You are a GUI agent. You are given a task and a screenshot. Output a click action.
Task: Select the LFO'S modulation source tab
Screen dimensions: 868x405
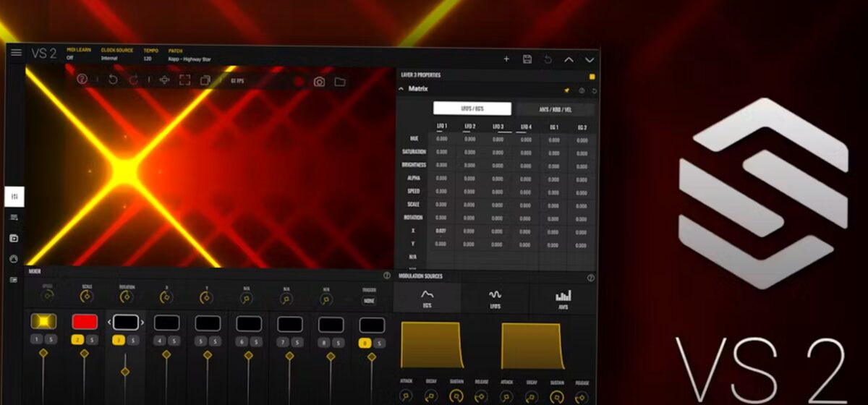(x=495, y=298)
